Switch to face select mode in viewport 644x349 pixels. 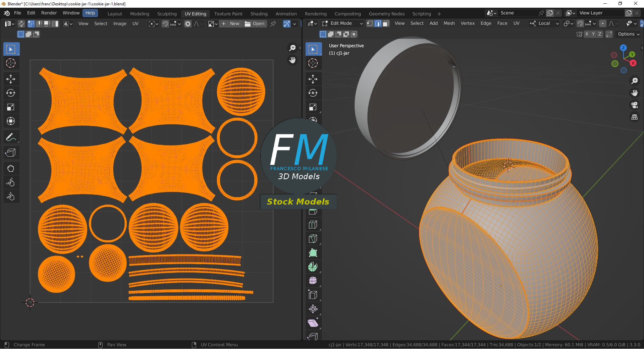pyautogui.click(x=386, y=23)
